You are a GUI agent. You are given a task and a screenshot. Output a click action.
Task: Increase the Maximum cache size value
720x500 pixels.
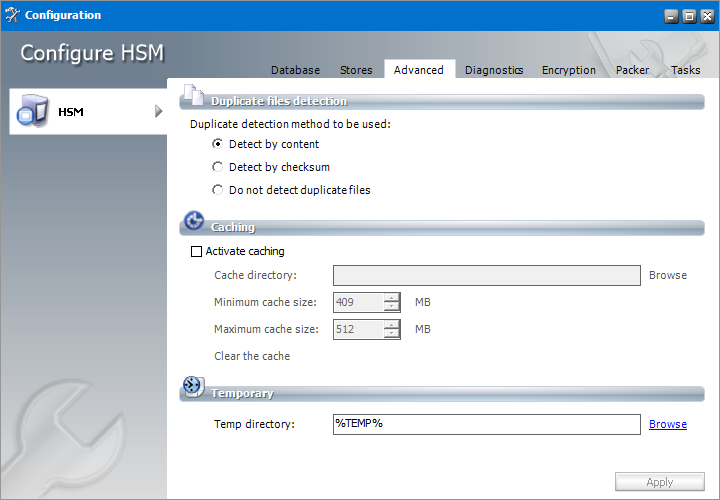pyautogui.click(x=392, y=325)
